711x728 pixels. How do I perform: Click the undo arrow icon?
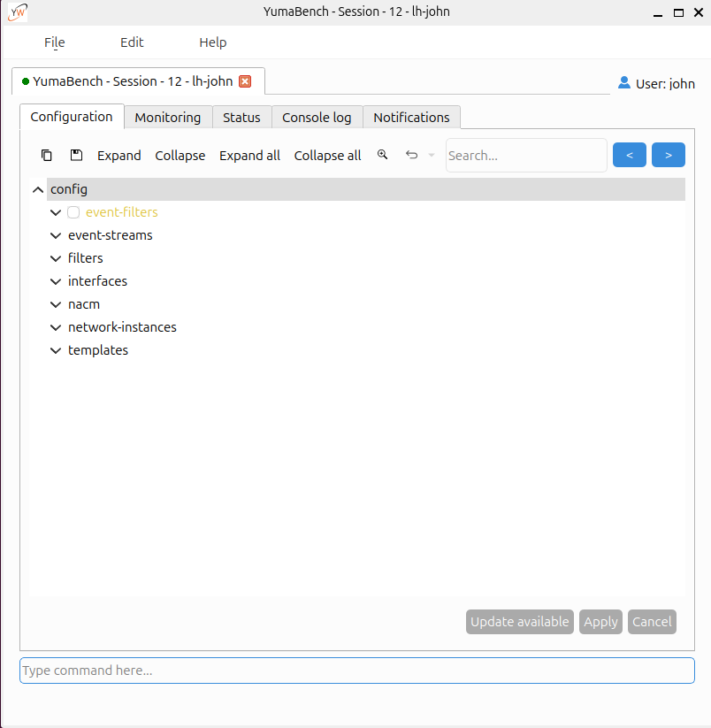click(x=412, y=155)
